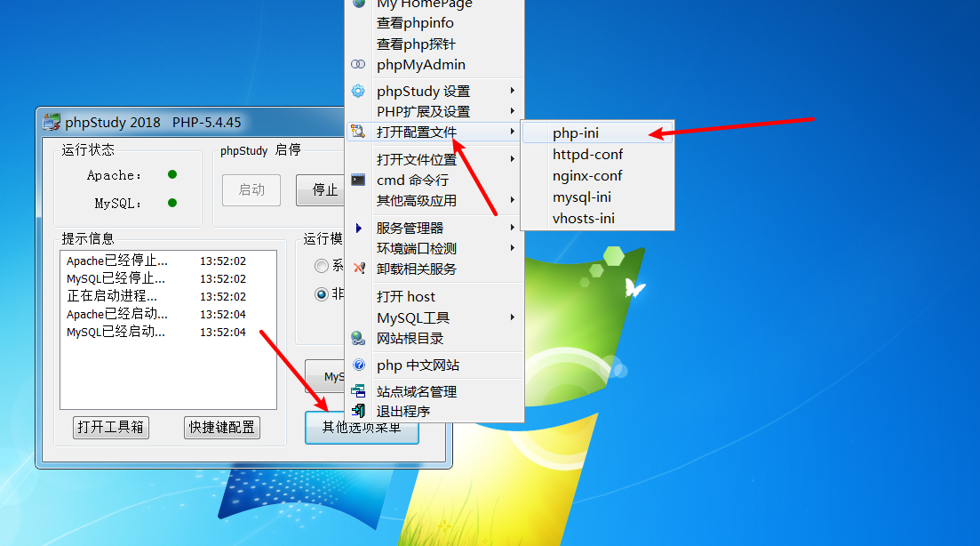Expand the phpStudy 设置 submenu arrow
The width and height of the screenshot is (980, 546).
coord(513,91)
